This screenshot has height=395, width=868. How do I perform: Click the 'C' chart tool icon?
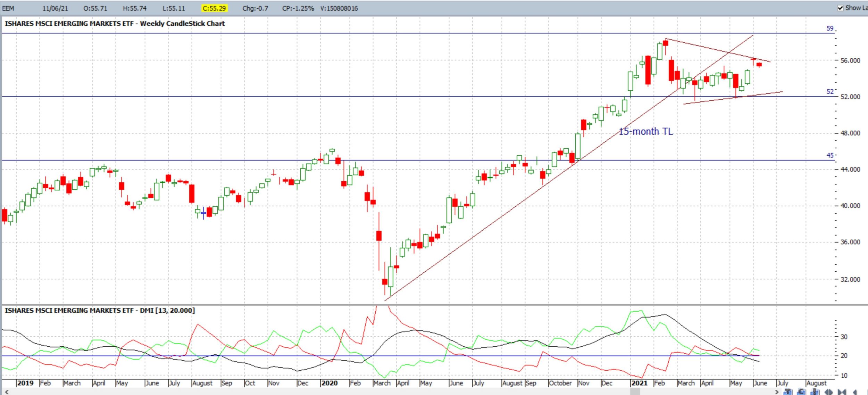point(801,392)
